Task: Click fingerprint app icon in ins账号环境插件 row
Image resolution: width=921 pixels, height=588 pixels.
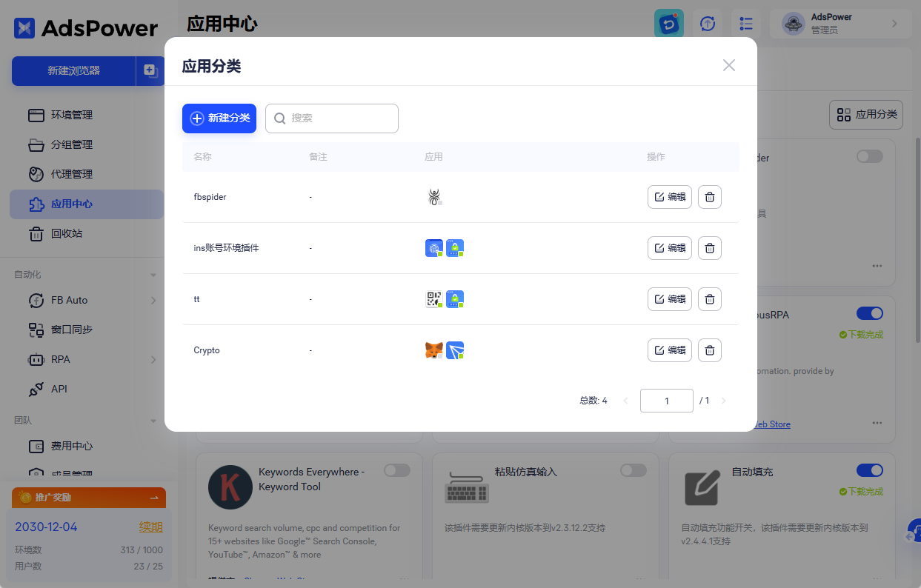Action: coord(434,248)
